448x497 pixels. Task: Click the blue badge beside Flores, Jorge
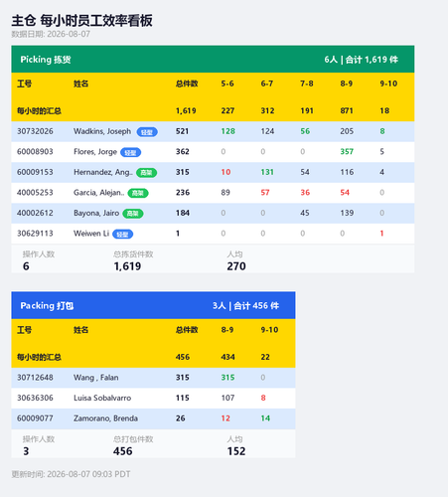130,152
